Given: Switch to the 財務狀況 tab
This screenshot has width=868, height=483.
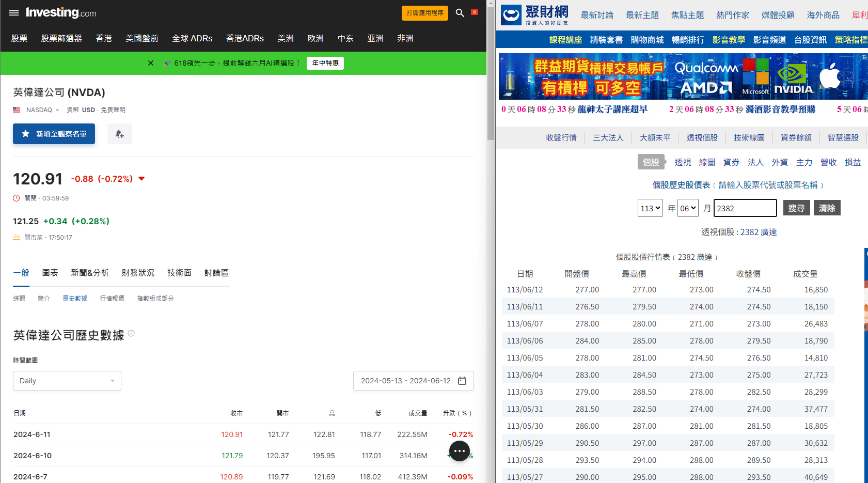Looking at the screenshot, I should [x=138, y=273].
